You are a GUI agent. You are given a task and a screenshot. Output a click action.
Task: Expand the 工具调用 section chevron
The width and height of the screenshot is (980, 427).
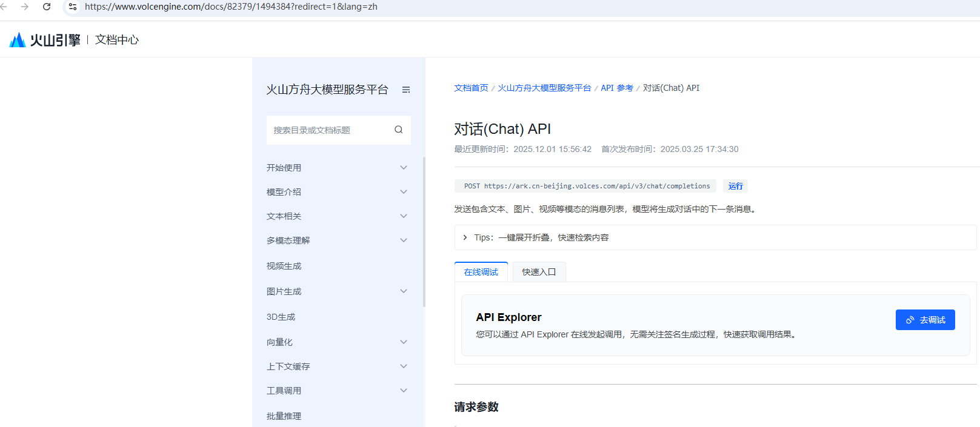pos(404,391)
